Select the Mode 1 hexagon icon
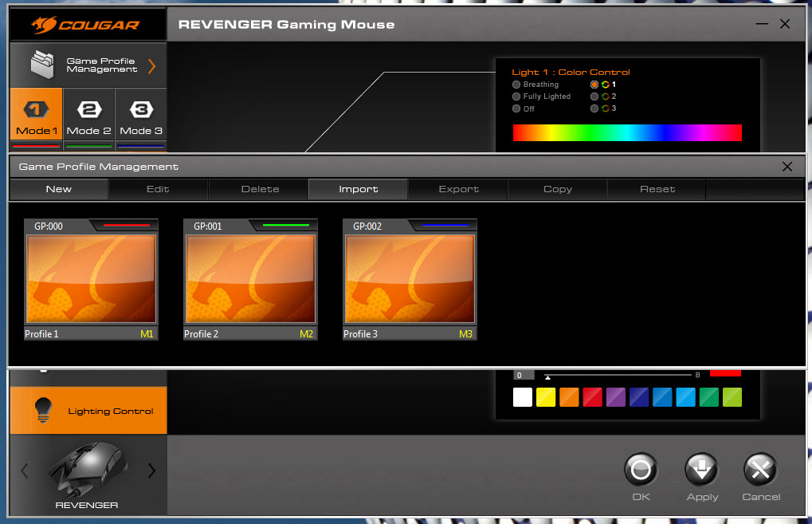This screenshot has height=524, width=812. [x=36, y=109]
